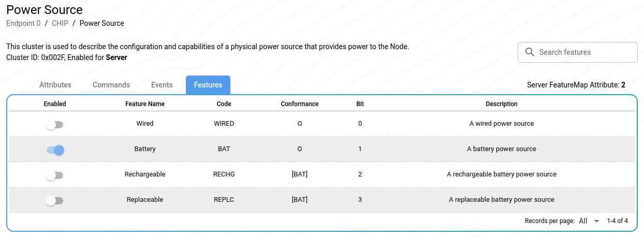Enable the Rechargeable feature toggle
This screenshot has width=644, height=237.
click(54, 175)
